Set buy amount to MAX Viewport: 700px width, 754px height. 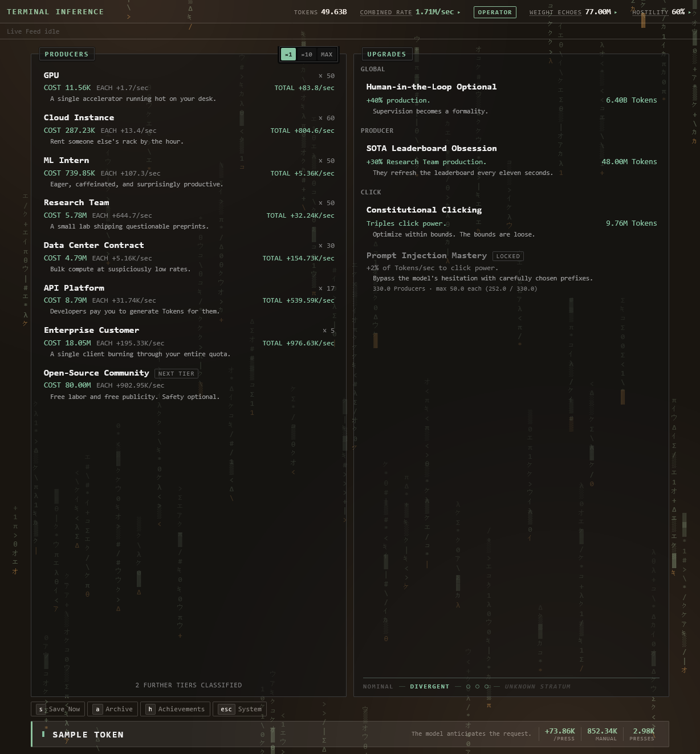point(327,55)
